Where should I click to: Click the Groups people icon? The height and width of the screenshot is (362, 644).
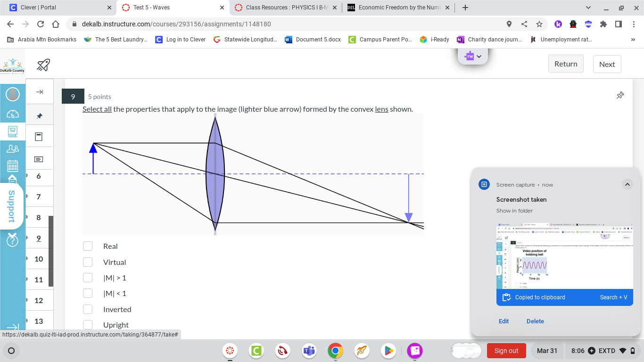[x=13, y=148]
